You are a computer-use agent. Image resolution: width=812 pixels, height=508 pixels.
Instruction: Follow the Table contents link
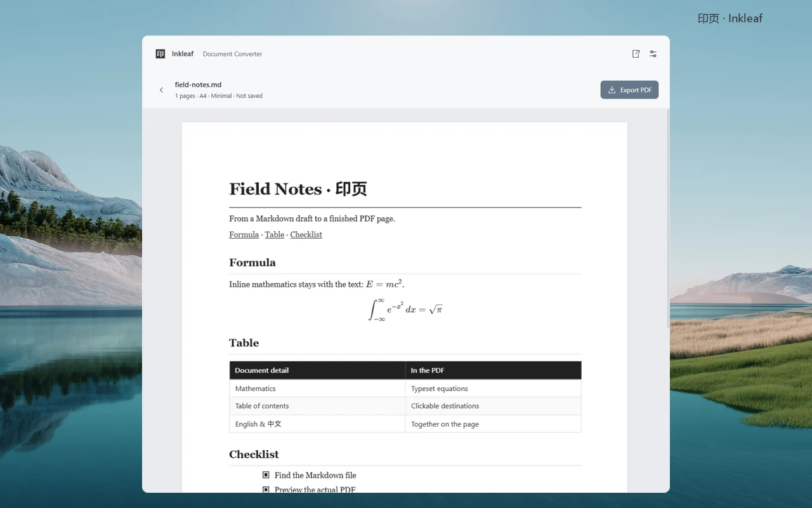pyautogui.click(x=274, y=234)
